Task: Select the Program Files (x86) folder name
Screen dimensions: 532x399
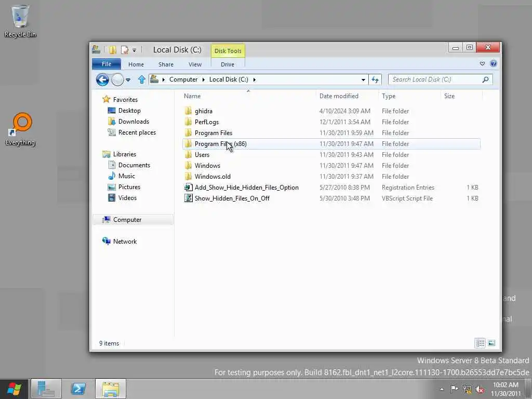Action: (x=220, y=144)
